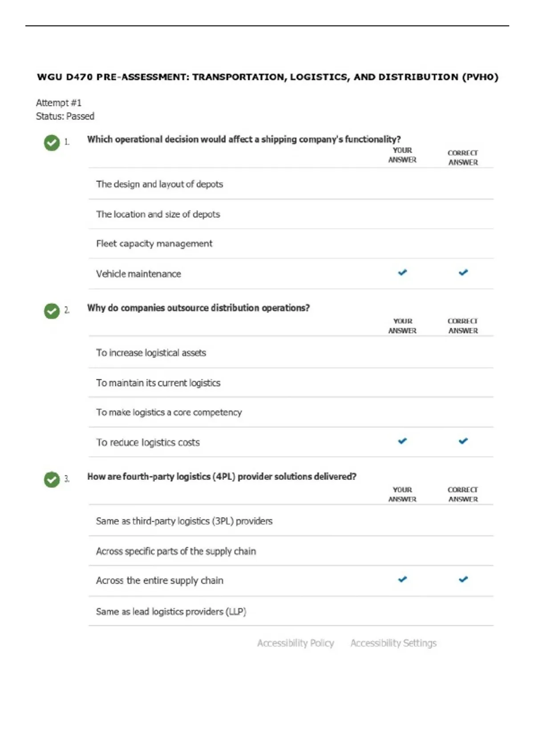
Task: Click the Your Answer checkmark for entire supply chain
Action: click(x=402, y=579)
